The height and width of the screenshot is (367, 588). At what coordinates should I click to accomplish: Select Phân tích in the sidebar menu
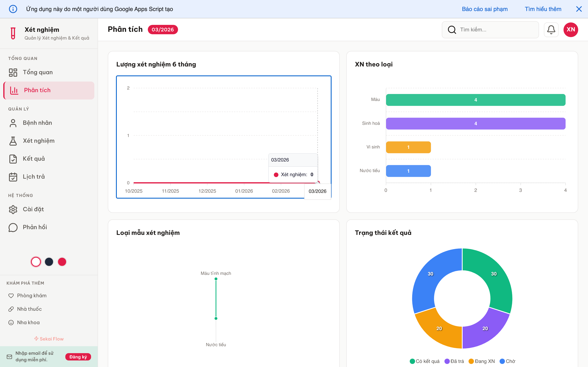pyautogui.click(x=37, y=90)
